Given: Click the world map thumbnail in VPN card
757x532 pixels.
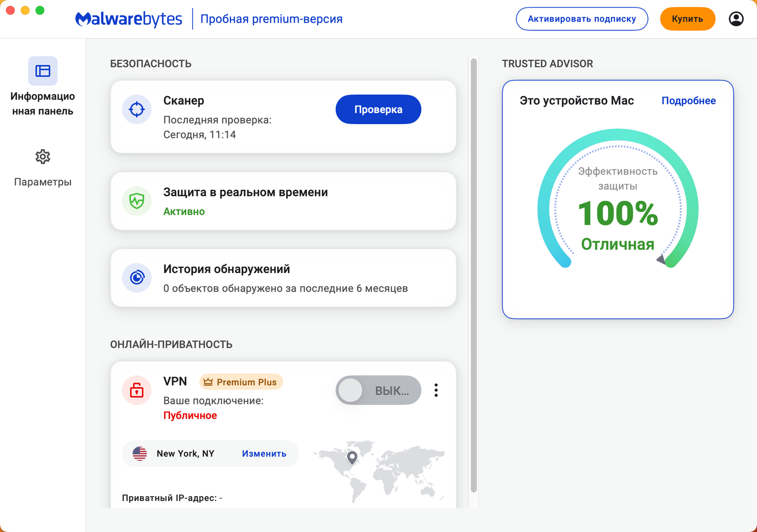Looking at the screenshot, I should click(379, 471).
